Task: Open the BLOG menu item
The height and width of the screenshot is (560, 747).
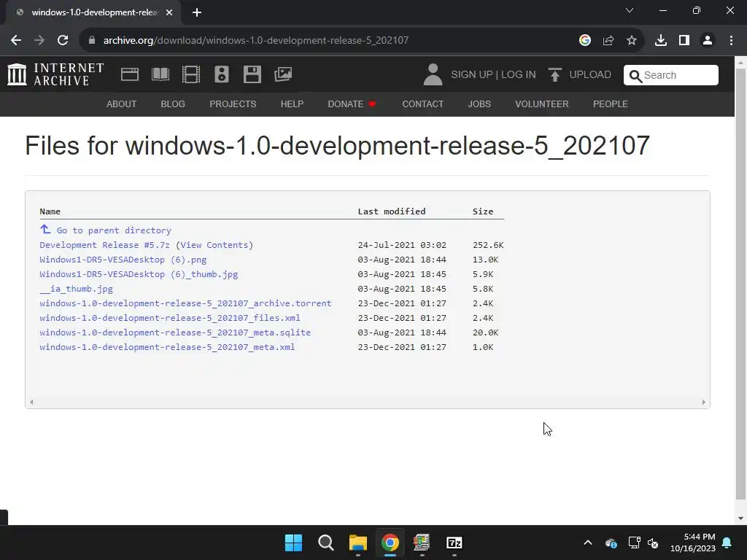Action: [x=173, y=104]
